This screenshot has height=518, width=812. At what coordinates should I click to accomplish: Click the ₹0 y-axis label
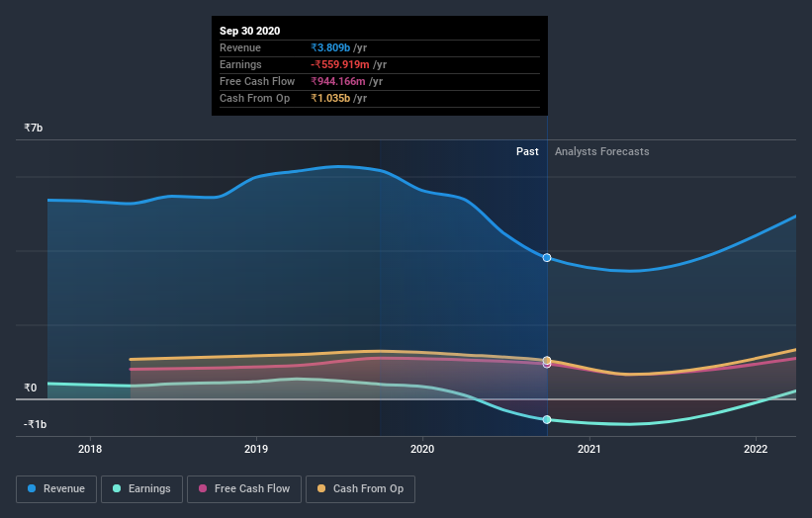31,388
